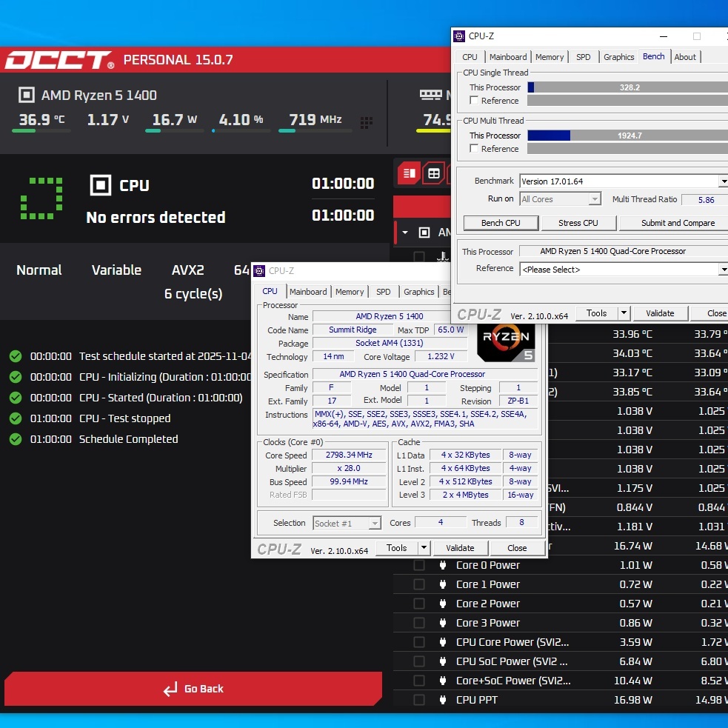Click the thermometer icon in the sensor list
This screenshot has height=728, width=728.
(x=442, y=256)
